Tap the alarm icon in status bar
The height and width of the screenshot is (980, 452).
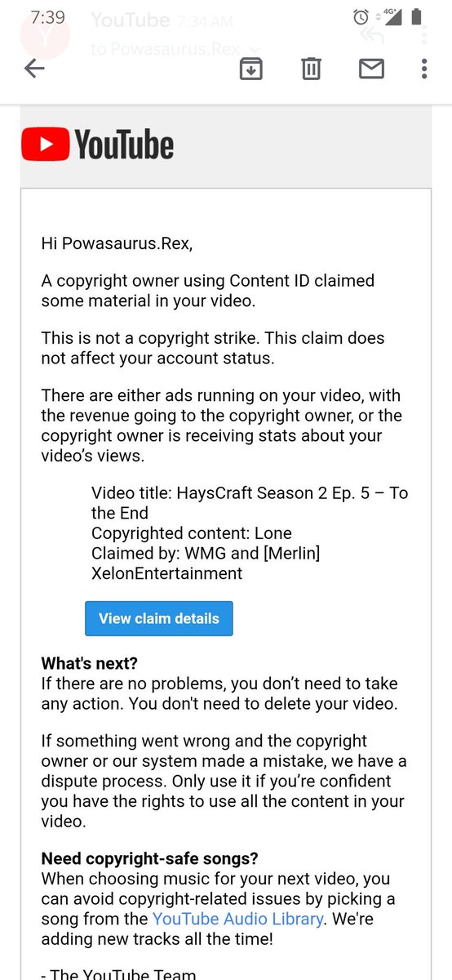pos(361,16)
